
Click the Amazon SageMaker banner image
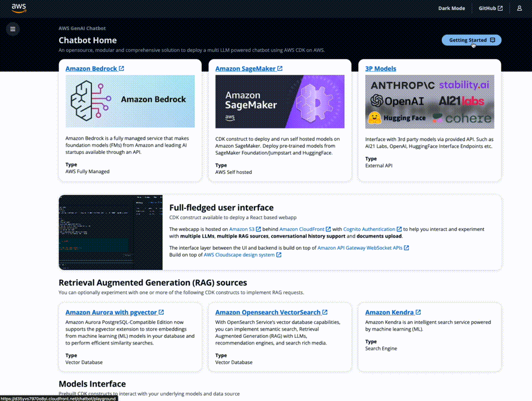click(x=279, y=101)
